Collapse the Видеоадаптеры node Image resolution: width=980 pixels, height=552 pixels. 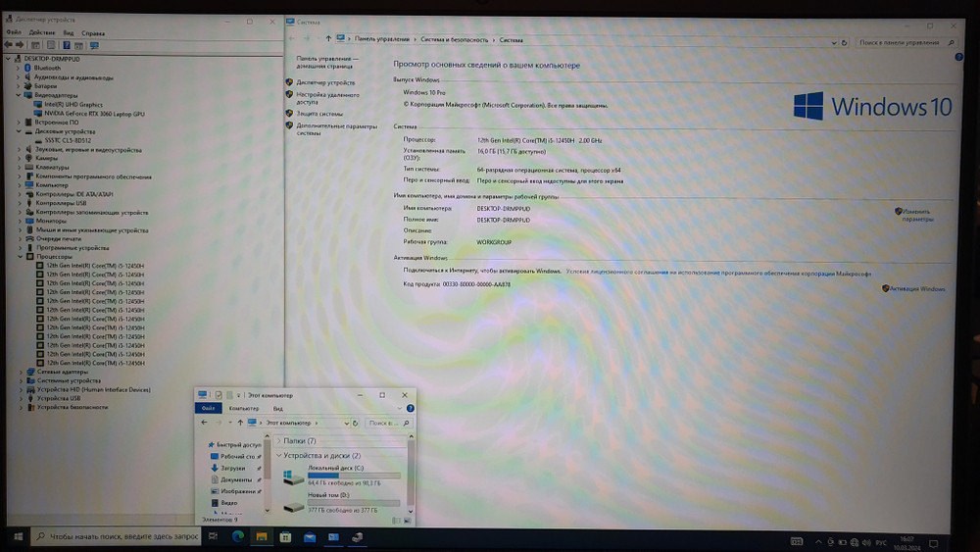click(x=18, y=95)
